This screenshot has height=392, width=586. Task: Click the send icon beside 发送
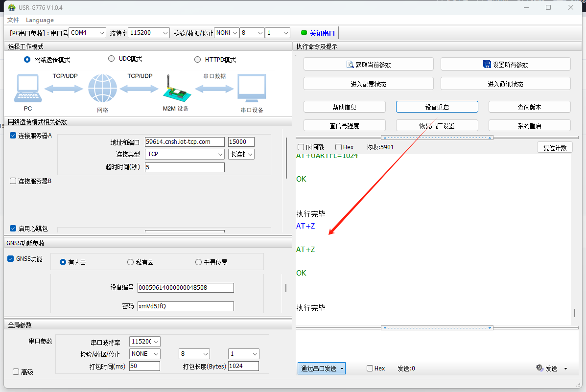(x=539, y=369)
